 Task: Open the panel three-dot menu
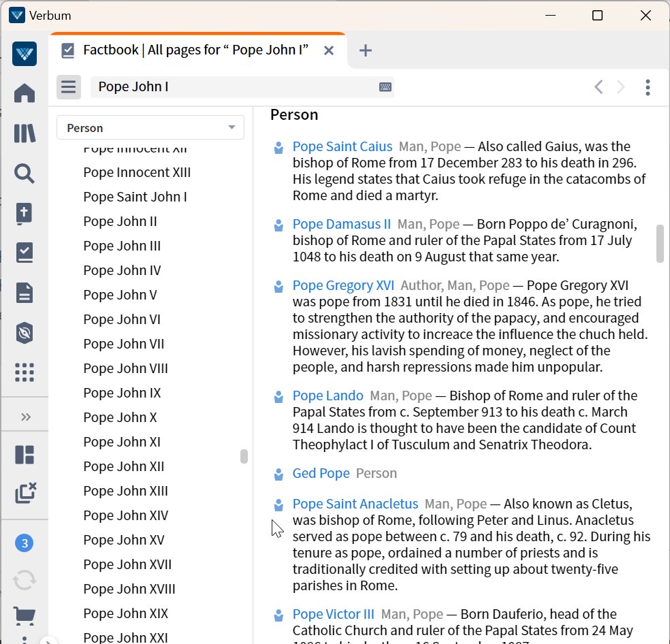point(648,87)
